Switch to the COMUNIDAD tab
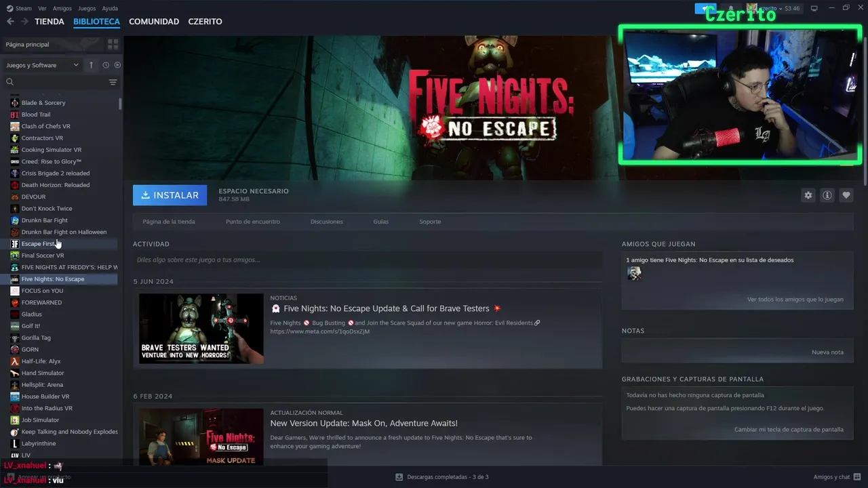This screenshot has width=868, height=488. coord(154,22)
